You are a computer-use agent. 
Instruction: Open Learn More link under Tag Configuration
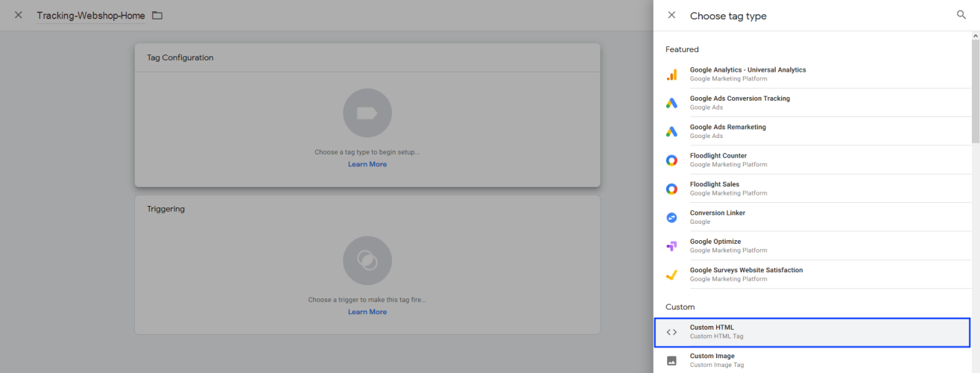click(x=367, y=164)
